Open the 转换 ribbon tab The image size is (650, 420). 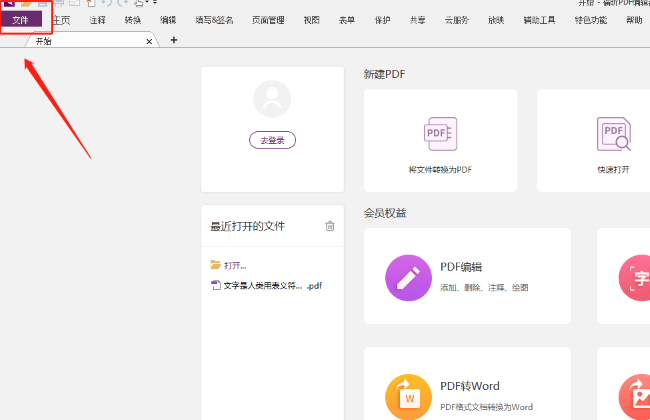(133, 20)
